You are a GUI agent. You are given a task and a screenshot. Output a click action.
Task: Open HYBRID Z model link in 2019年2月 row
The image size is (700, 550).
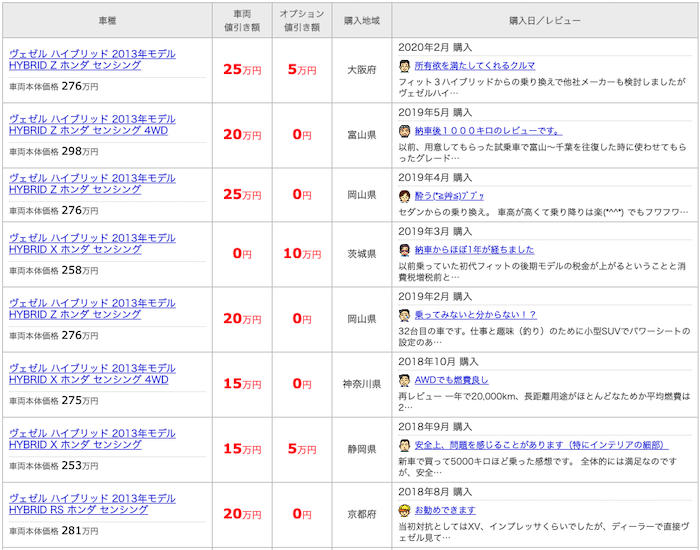click(x=92, y=309)
